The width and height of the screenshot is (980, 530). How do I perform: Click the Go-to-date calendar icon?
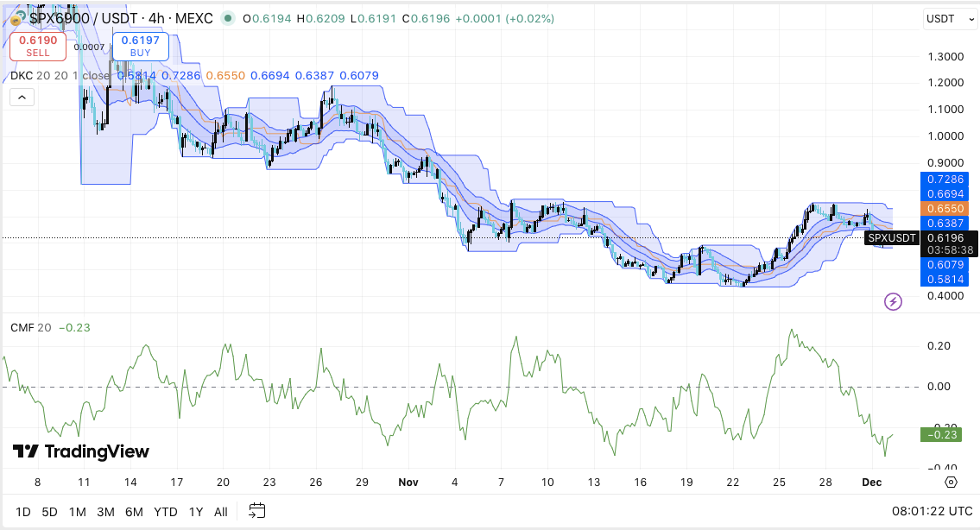pos(256,511)
